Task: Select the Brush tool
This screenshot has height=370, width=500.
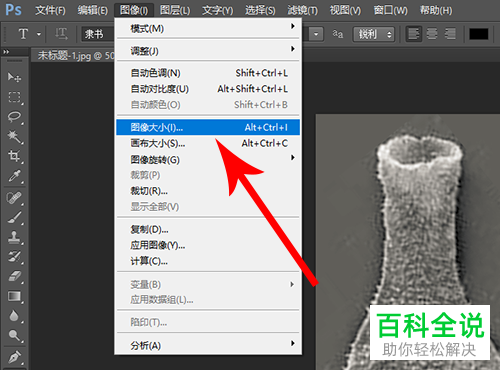Action: [x=14, y=218]
